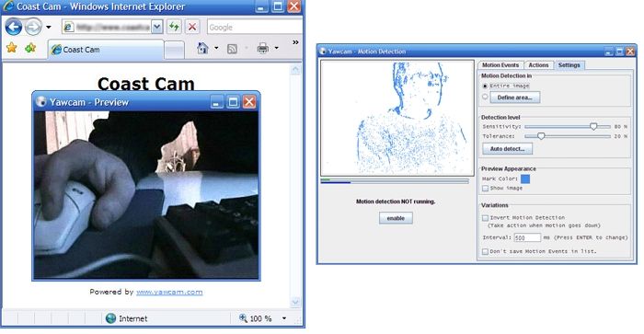Image resolution: width=644 pixels, height=334 pixels.
Task: Click the green Refresh icon
Action: (x=174, y=27)
